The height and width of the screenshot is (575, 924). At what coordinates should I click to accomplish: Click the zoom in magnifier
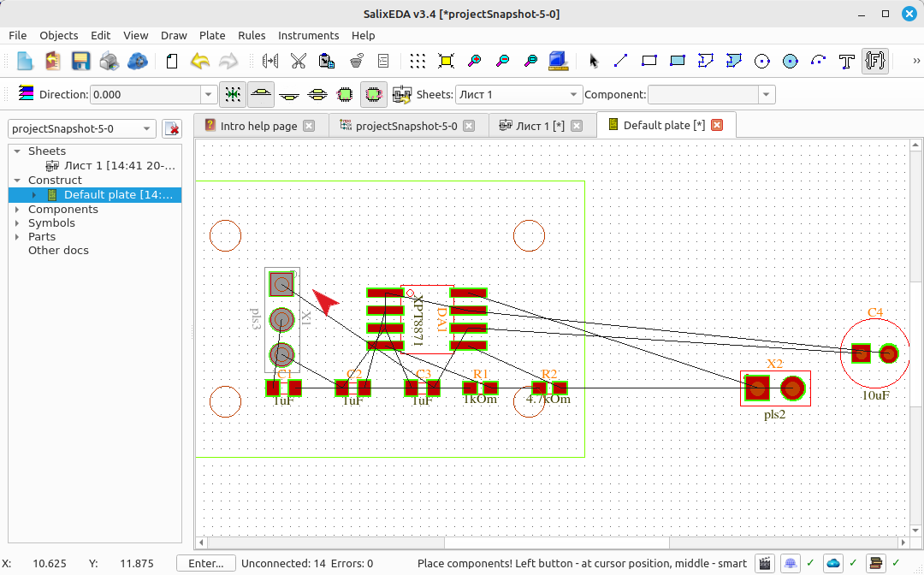click(474, 61)
